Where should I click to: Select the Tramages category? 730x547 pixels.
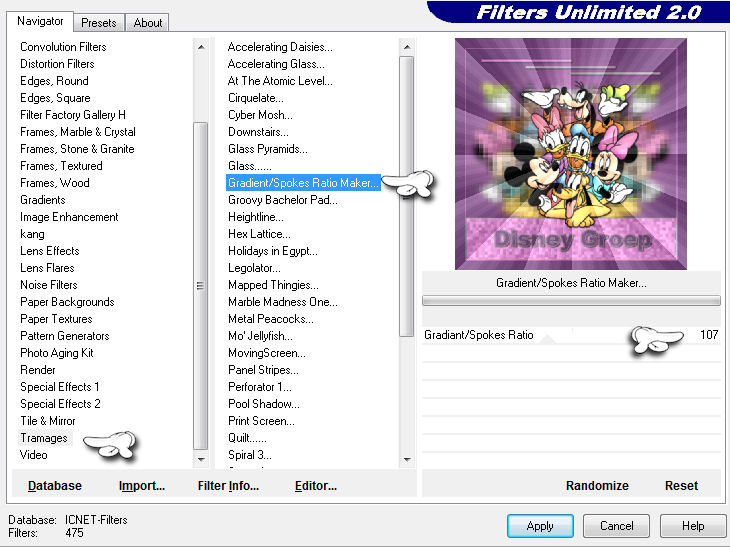(44, 438)
